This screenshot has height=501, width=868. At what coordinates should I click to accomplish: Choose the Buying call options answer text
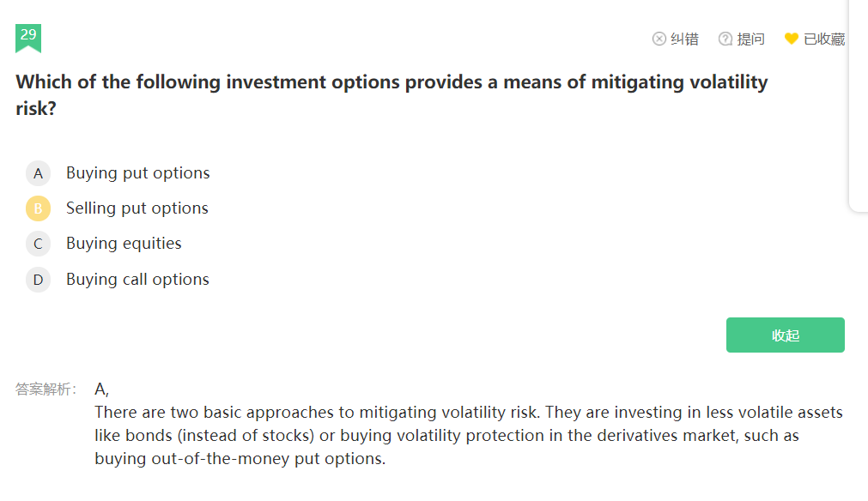pyautogui.click(x=137, y=280)
